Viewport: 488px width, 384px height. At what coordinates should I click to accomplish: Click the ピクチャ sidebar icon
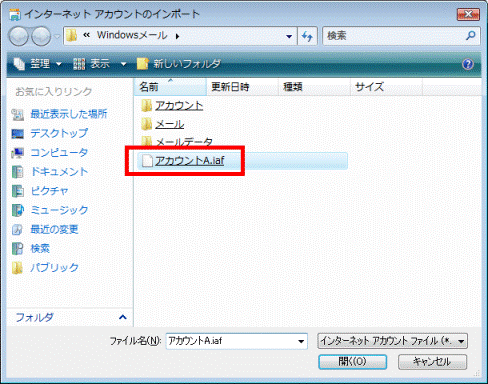18,191
